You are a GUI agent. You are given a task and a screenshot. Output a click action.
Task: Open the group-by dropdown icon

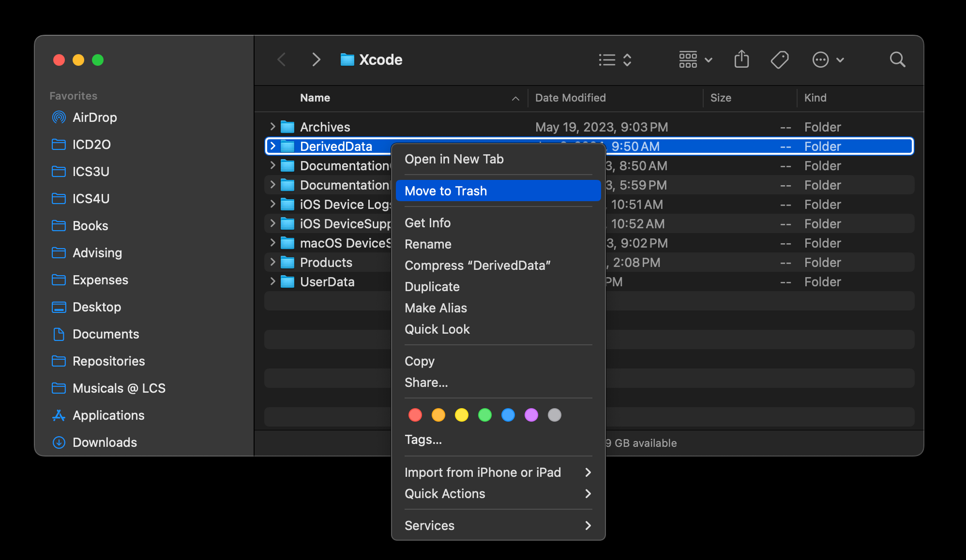coord(695,59)
